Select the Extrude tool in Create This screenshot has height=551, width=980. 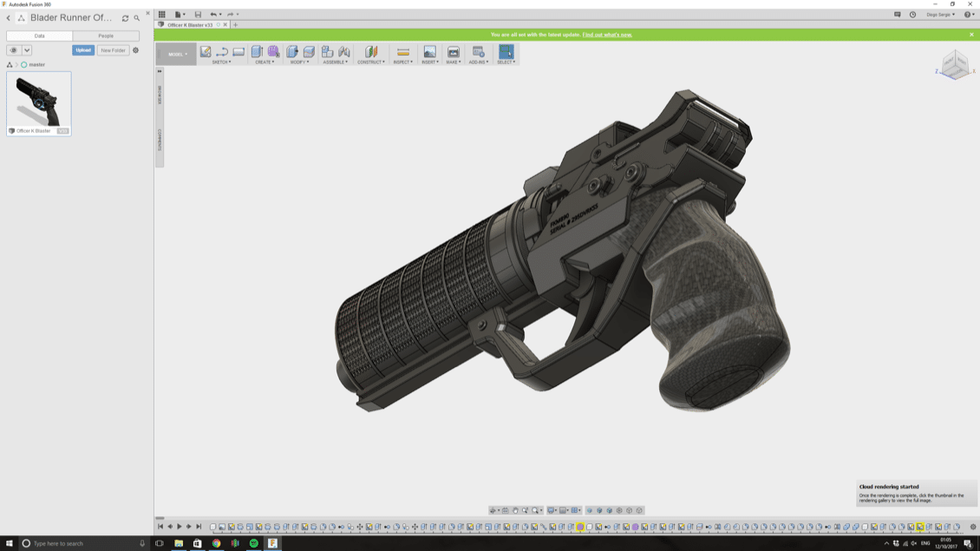(x=257, y=52)
